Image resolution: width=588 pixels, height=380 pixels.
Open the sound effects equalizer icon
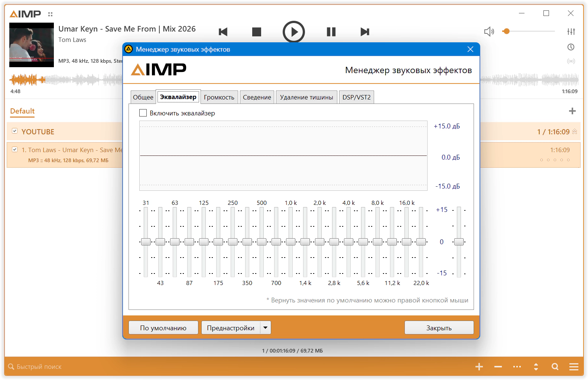point(571,32)
